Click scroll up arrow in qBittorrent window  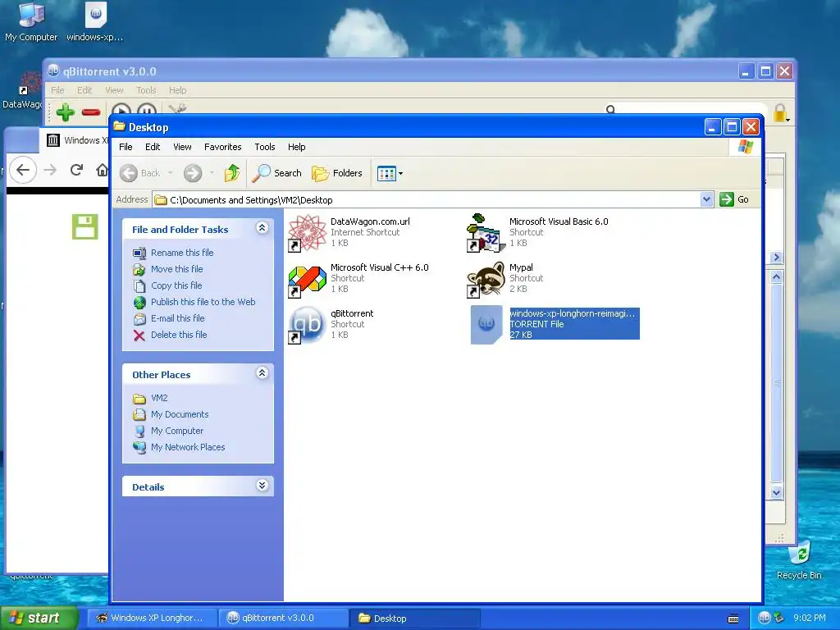click(x=776, y=277)
